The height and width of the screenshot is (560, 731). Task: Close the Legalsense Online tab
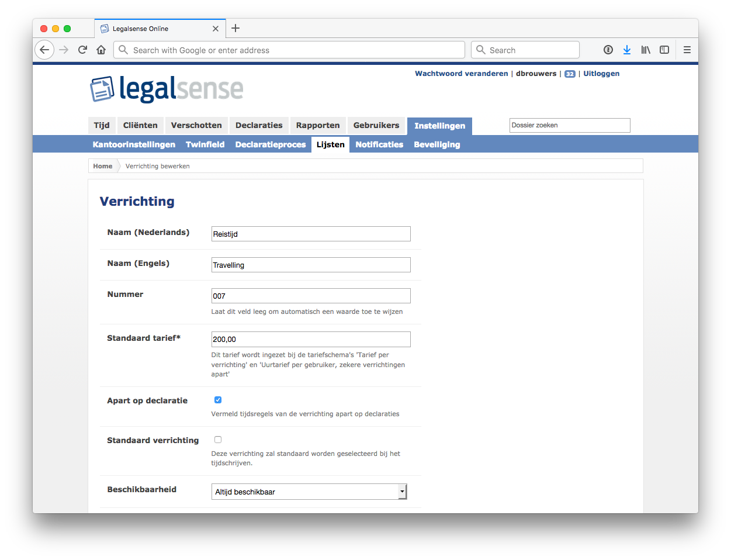coord(216,29)
